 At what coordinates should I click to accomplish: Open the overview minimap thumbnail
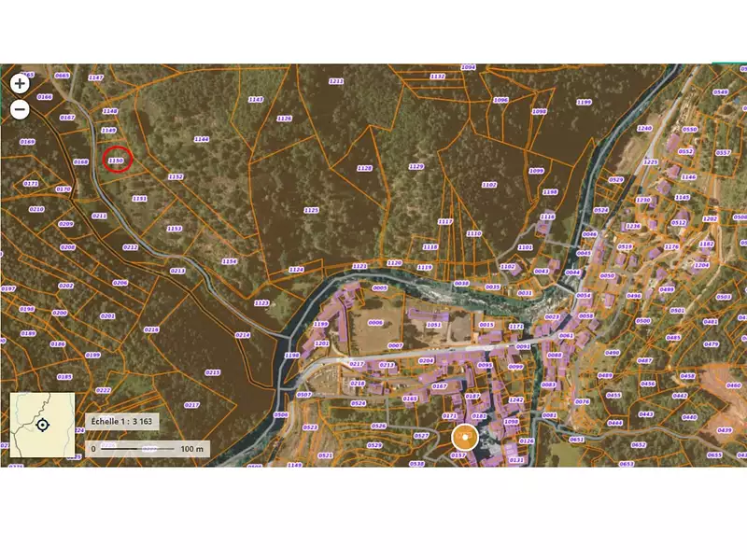[42, 425]
